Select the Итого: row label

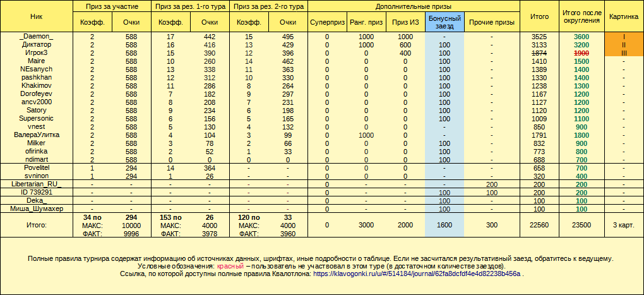[36, 225]
